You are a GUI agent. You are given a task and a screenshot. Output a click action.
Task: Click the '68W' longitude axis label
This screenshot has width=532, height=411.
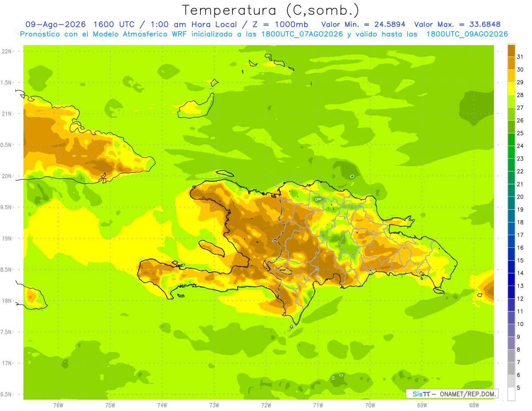[x=474, y=405]
